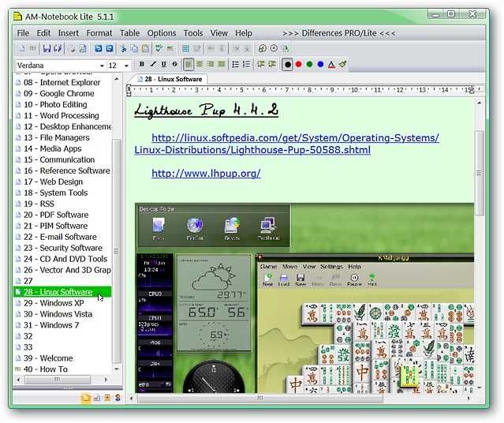
Task: Select the '28 - Linux Software' document tab
Action: [x=169, y=79]
